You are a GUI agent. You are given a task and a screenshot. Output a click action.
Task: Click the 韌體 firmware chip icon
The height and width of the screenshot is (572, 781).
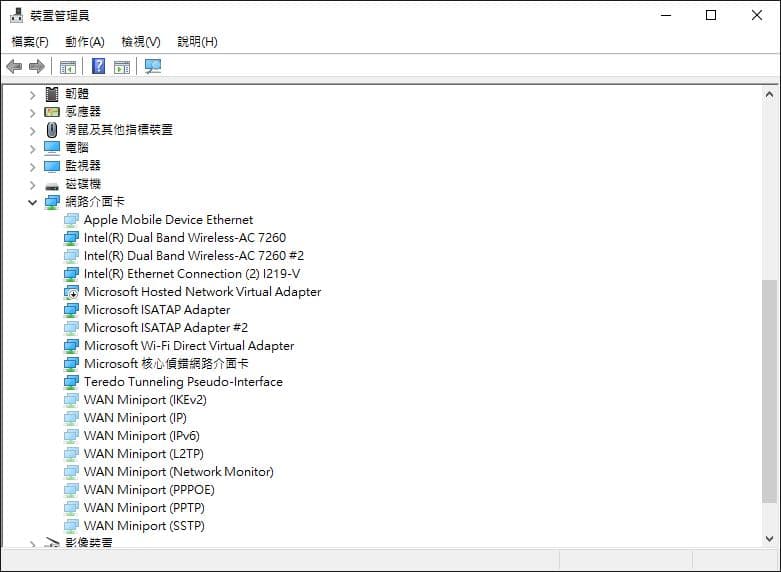pyautogui.click(x=52, y=94)
